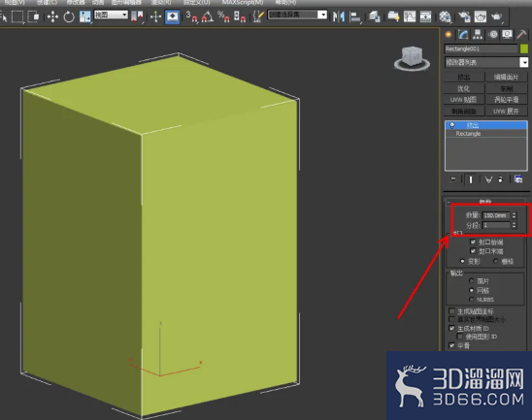Click the 车削 modifier button
The image size is (532, 420).
(x=506, y=89)
